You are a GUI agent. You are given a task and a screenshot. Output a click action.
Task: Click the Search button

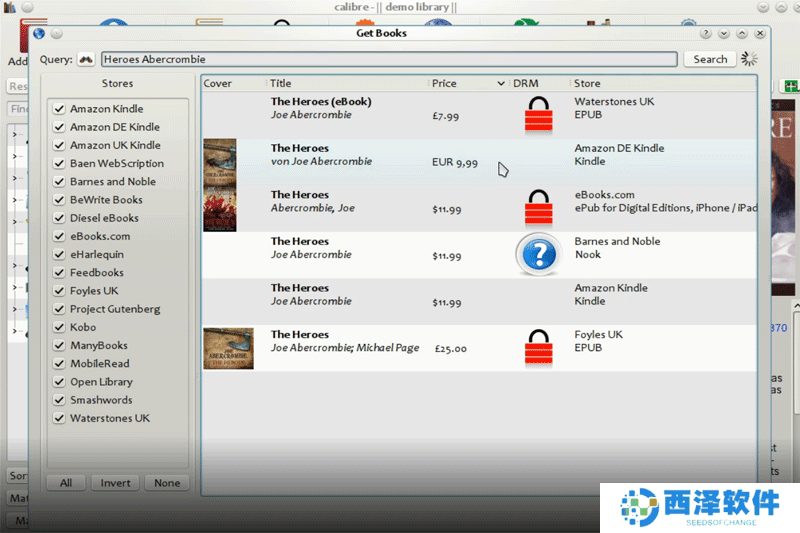(x=710, y=59)
